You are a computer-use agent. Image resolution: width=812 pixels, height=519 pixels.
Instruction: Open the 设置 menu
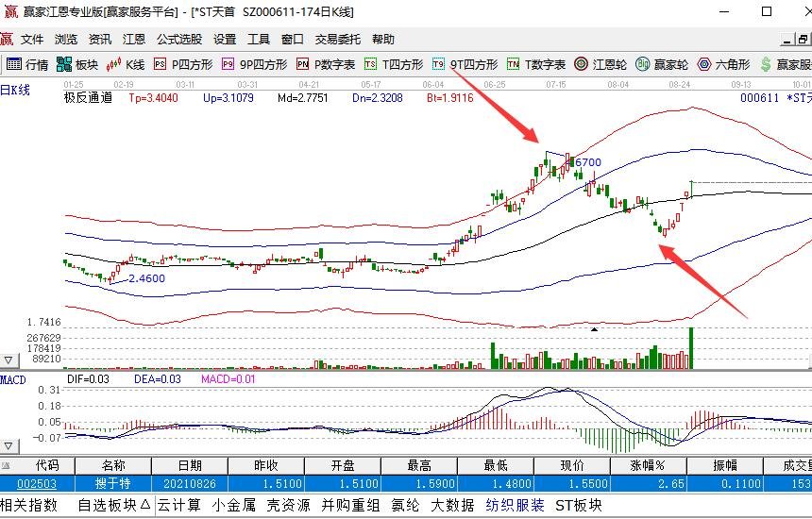pos(225,40)
